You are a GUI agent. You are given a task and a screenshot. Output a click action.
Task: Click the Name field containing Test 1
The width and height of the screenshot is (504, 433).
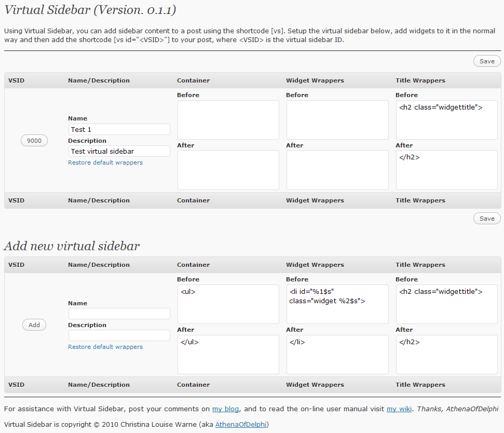coord(119,129)
